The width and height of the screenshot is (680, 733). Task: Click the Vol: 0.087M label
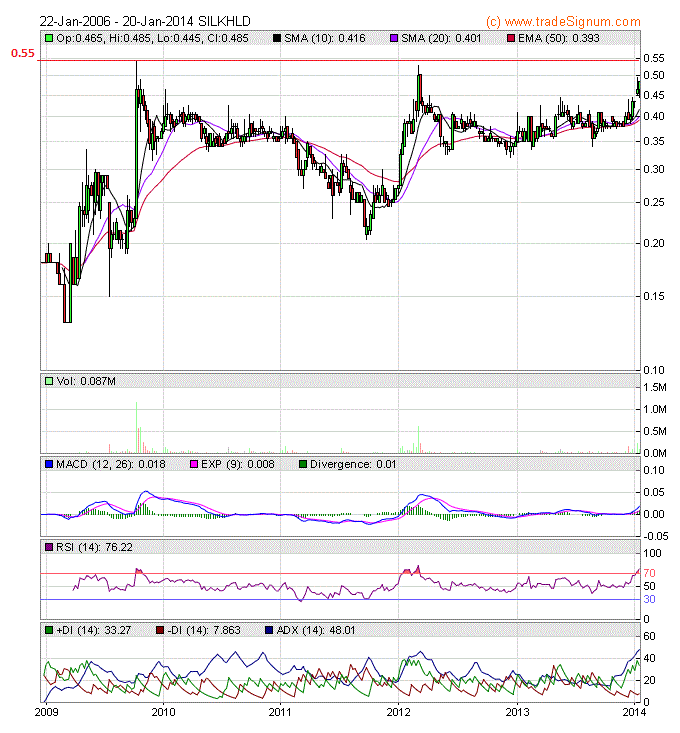coord(86,381)
